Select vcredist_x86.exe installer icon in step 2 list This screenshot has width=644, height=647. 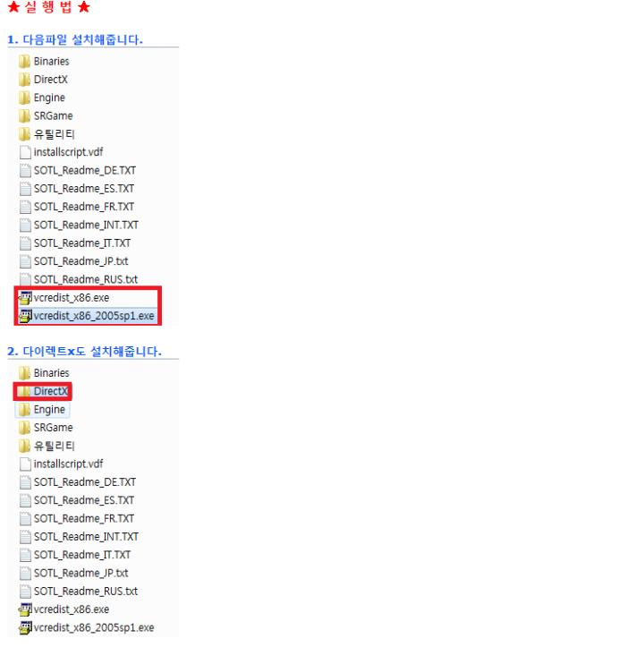coord(25,609)
